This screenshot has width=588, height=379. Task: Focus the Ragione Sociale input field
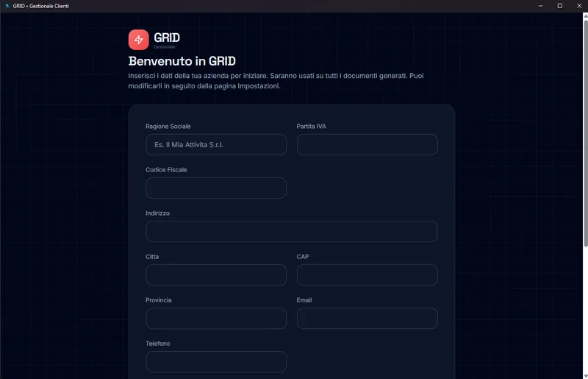216,145
